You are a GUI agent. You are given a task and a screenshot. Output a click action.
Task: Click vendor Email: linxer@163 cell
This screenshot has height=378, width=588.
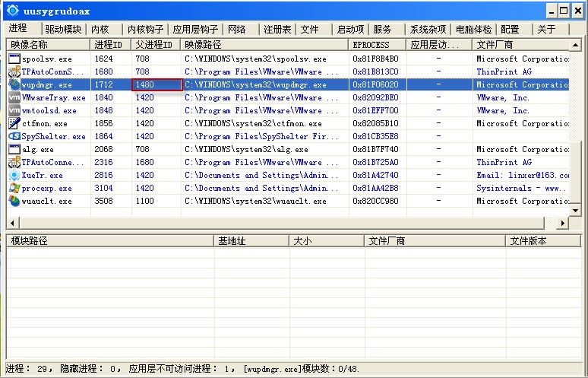coord(523,175)
